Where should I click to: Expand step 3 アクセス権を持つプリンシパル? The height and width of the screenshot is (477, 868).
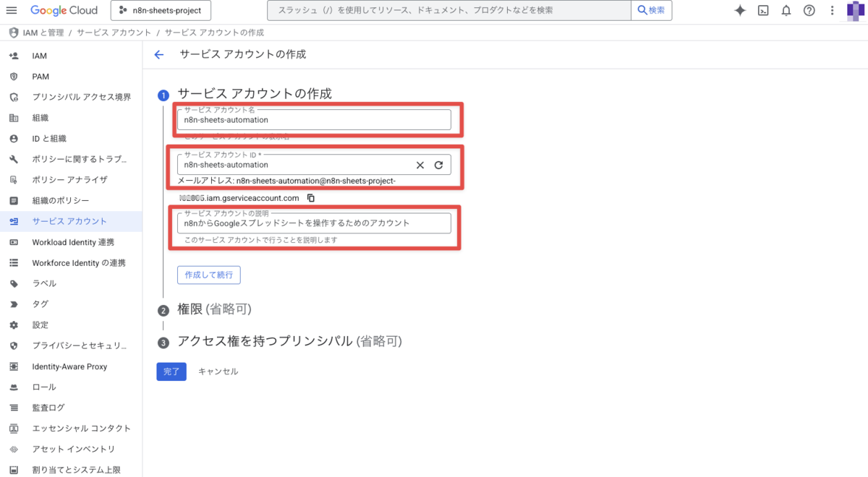coord(289,341)
